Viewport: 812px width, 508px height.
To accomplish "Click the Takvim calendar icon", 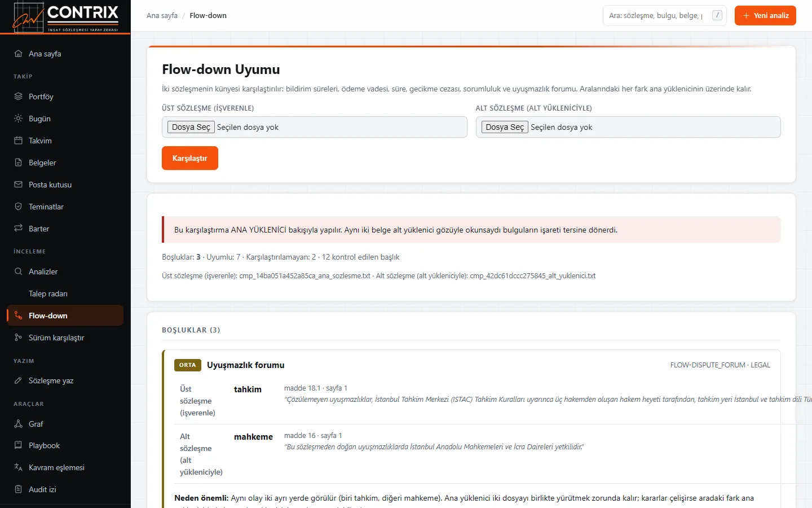I will tap(18, 141).
